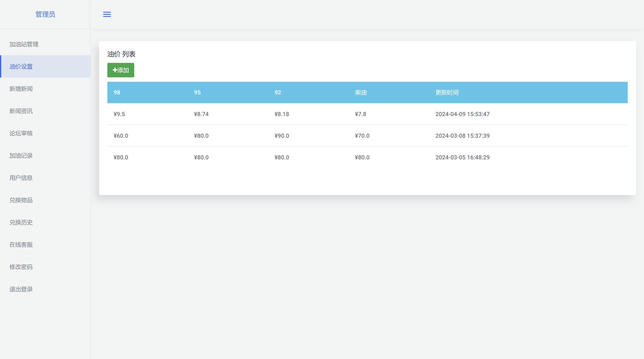Open 新闻资讯 from the sidebar
This screenshot has height=359, width=644.
45,111
